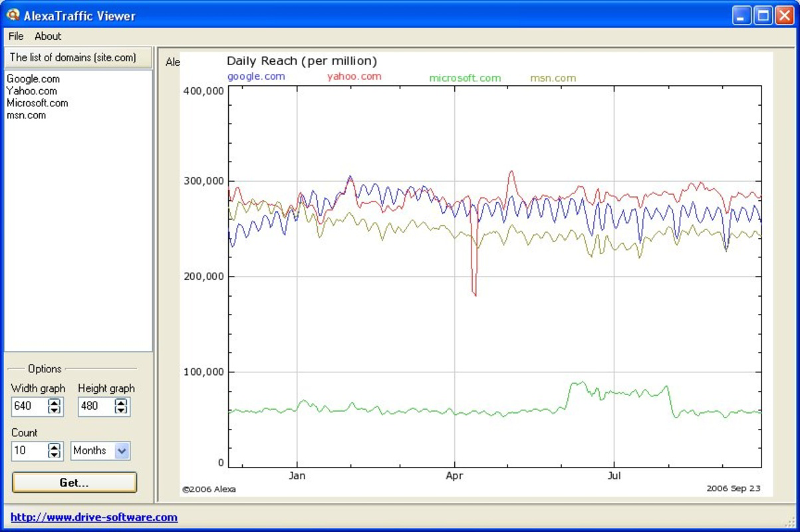Open the About menu
Screen dimensions: 800x532
(48, 37)
